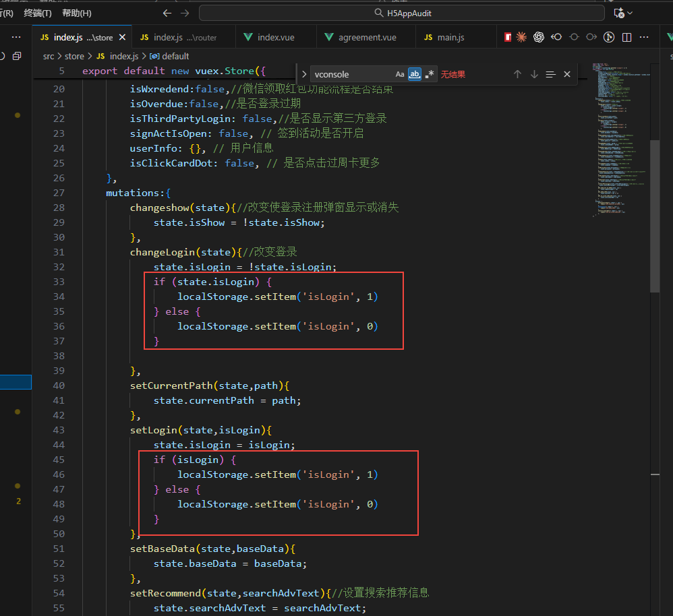673x616 pixels.
Task: Click the find in selection icon
Action: click(x=550, y=74)
